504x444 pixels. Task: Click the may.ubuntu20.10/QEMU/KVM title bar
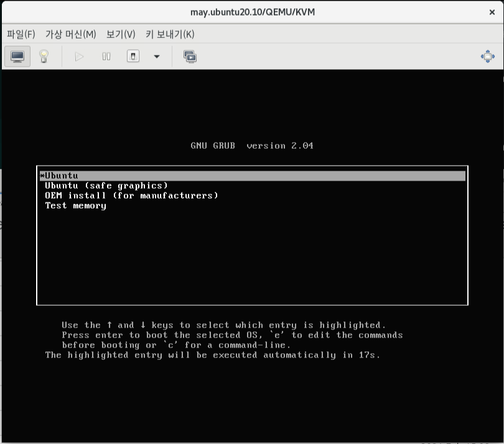[x=253, y=12]
